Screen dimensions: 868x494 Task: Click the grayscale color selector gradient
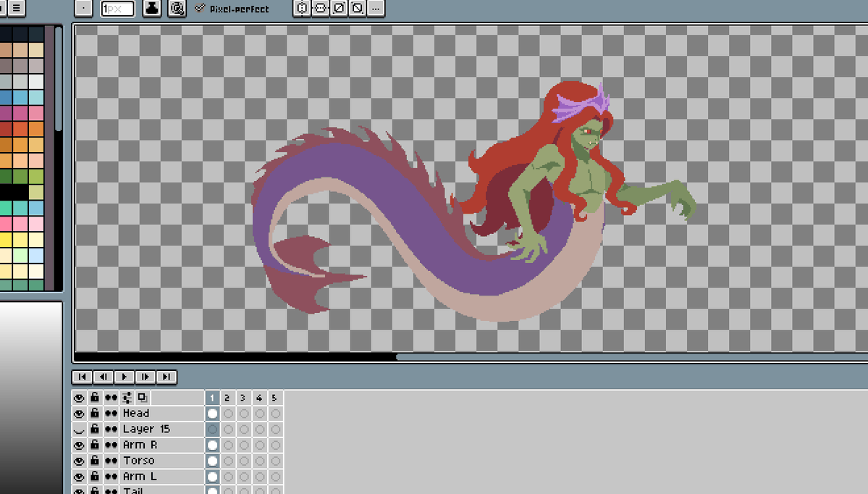tap(31, 398)
